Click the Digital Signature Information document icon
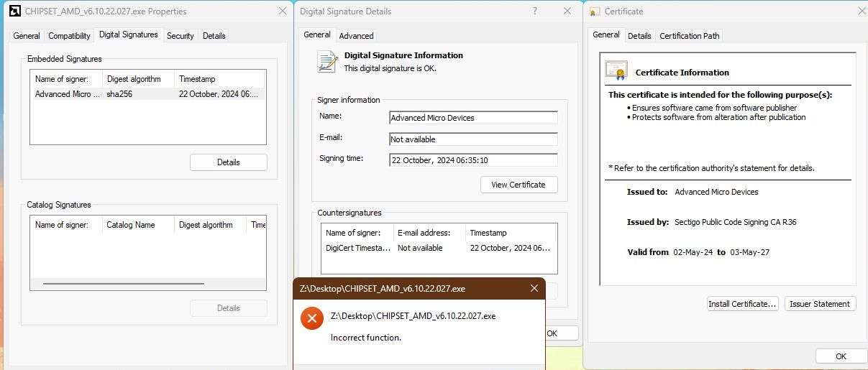This screenshot has height=370, width=868. (x=328, y=61)
